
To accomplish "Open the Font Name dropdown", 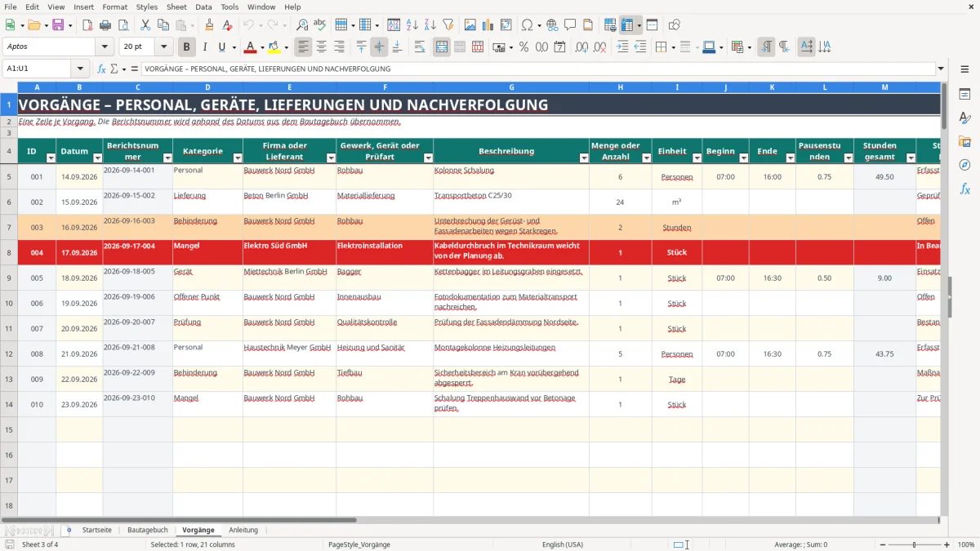I will click(x=104, y=47).
